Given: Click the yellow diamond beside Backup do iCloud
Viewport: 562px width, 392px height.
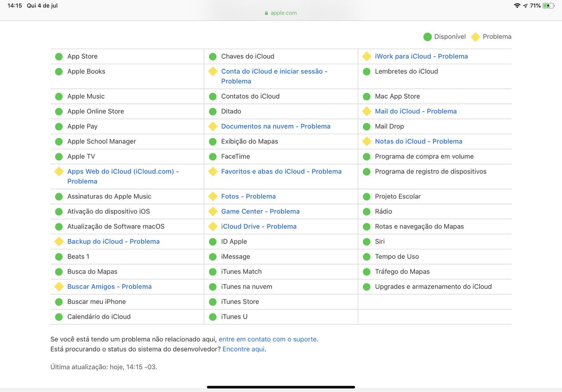Looking at the screenshot, I should point(59,241).
